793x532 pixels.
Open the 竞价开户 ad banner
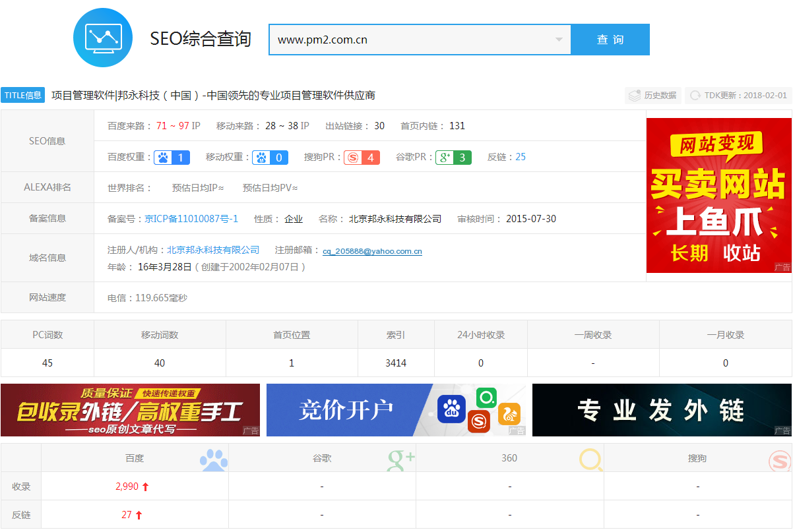pos(396,410)
